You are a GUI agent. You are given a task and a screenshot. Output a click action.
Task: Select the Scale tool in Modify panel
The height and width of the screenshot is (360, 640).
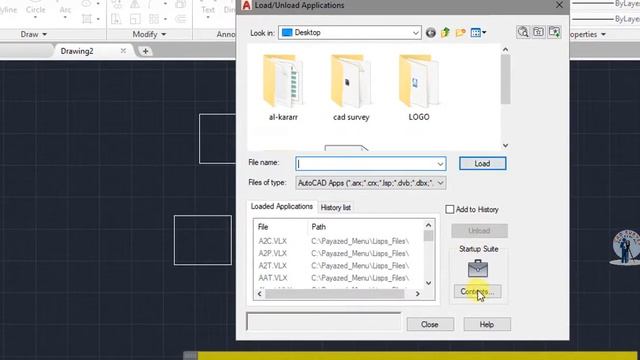[x=135, y=19]
